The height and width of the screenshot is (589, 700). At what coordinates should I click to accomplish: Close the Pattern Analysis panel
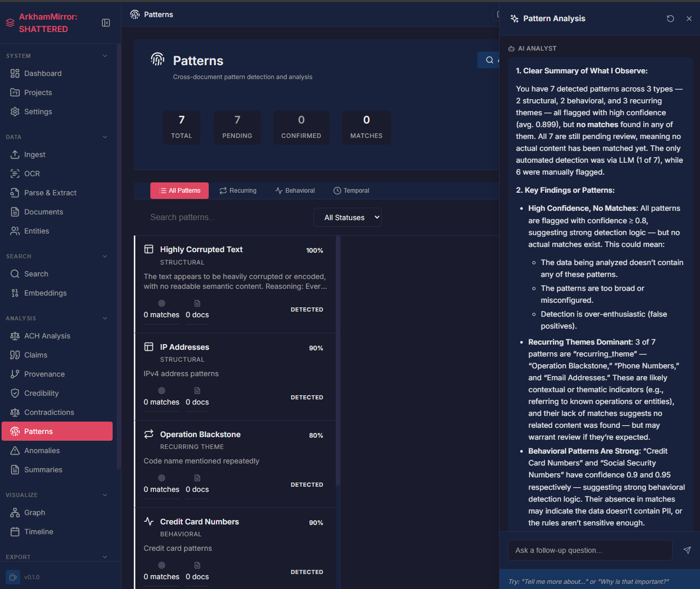(689, 19)
